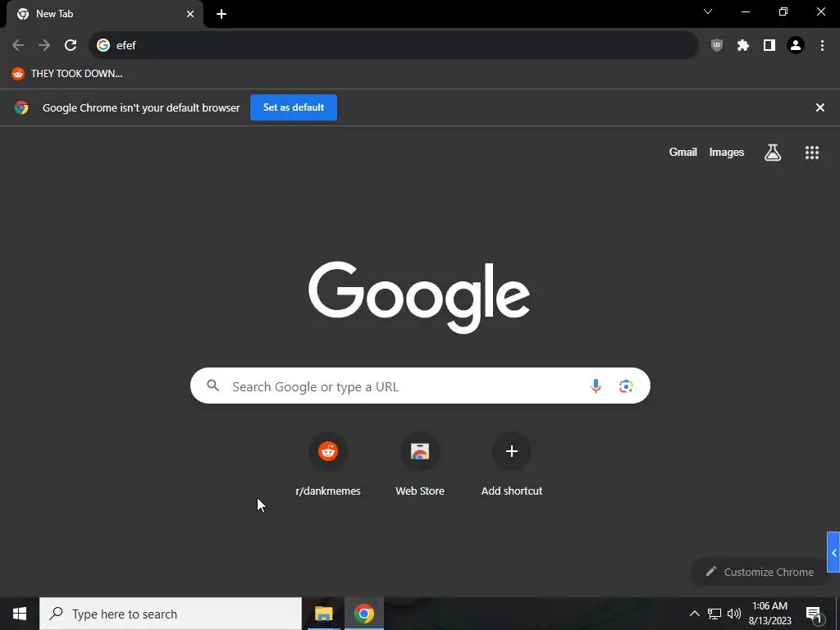
Task: Click the Google icon in the address bar
Action: tap(103, 46)
